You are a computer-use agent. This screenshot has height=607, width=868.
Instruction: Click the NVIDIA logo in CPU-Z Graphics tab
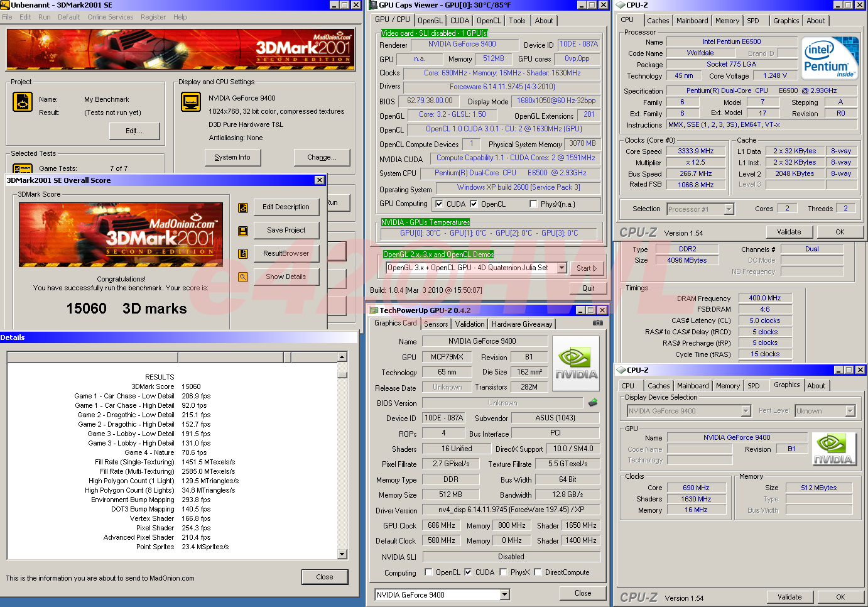pyautogui.click(x=833, y=449)
